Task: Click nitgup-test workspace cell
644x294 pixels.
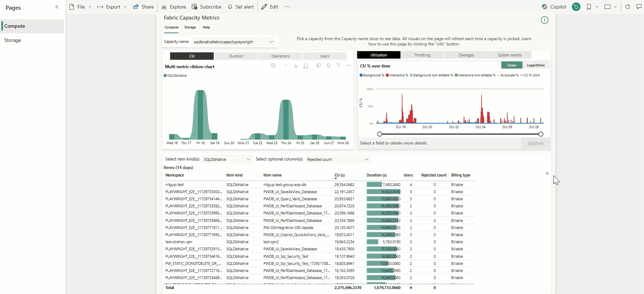Action: pos(175,185)
